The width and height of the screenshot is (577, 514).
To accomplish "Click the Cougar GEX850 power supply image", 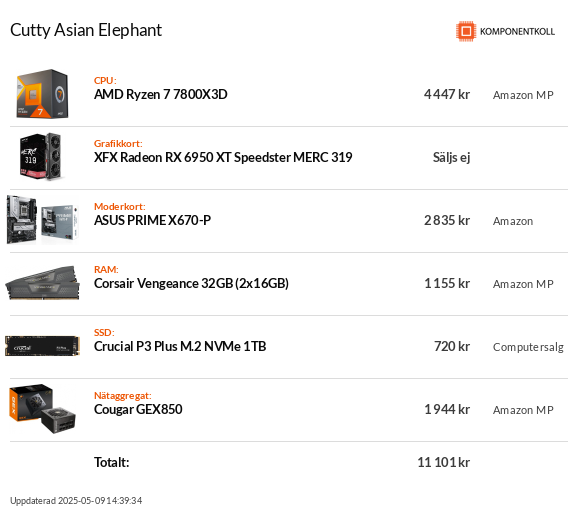I will click(x=43, y=409).
